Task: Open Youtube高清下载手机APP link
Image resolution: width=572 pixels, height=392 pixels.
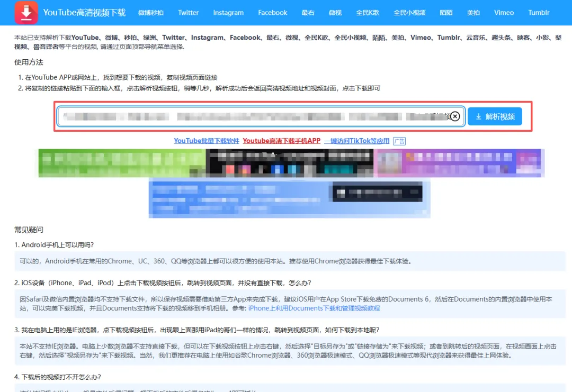Action: [x=282, y=141]
